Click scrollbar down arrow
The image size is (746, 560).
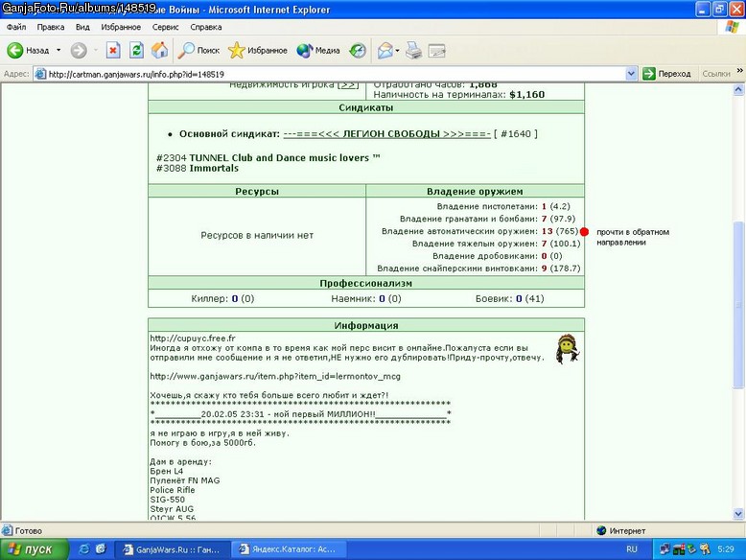tap(738, 513)
